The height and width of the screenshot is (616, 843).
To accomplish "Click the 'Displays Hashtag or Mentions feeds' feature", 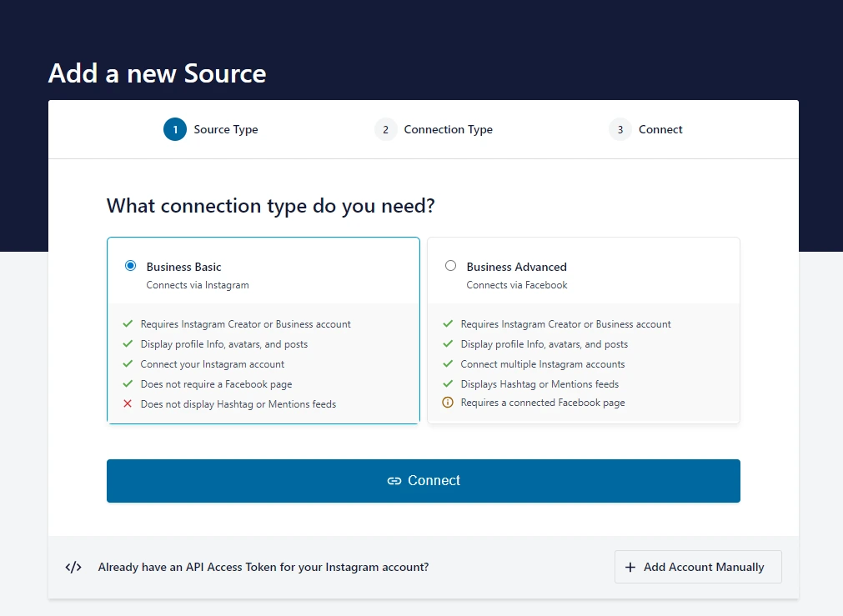I will click(539, 384).
